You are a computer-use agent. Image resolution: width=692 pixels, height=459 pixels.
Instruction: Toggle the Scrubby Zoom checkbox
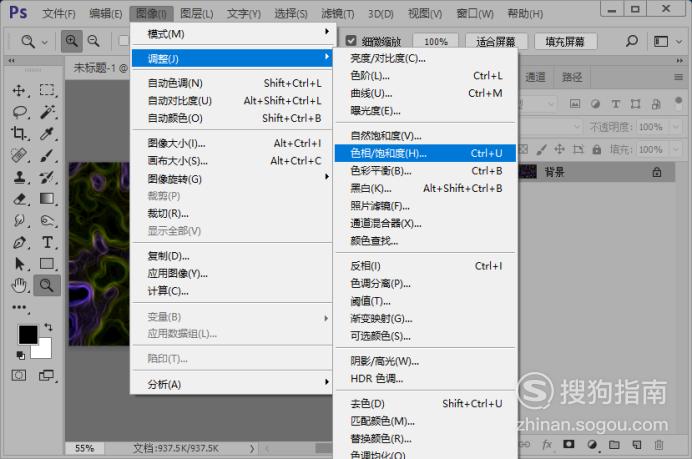pyautogui.click(x=351, y=41)
